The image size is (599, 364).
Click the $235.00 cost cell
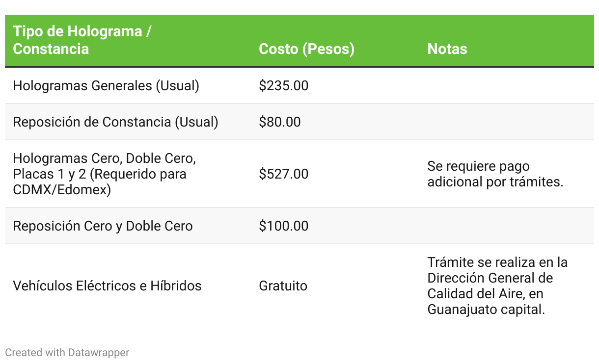click(284, 86)
